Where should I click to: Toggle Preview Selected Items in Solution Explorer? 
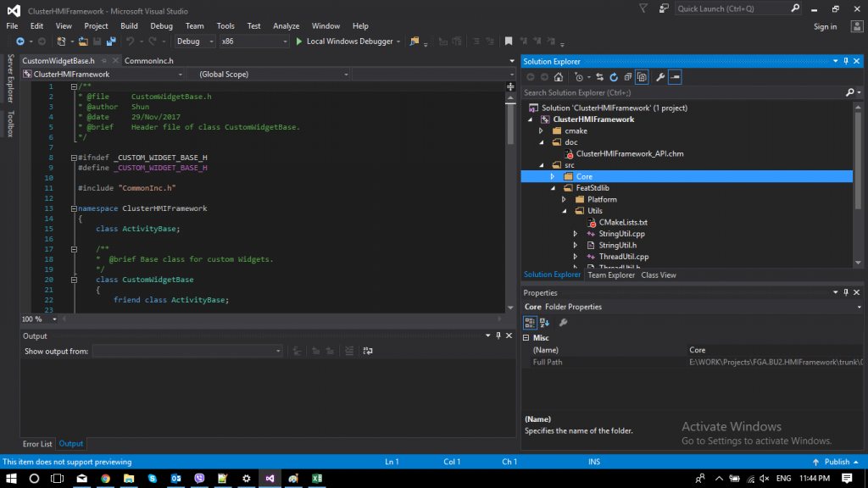click(x=643, y=76)
